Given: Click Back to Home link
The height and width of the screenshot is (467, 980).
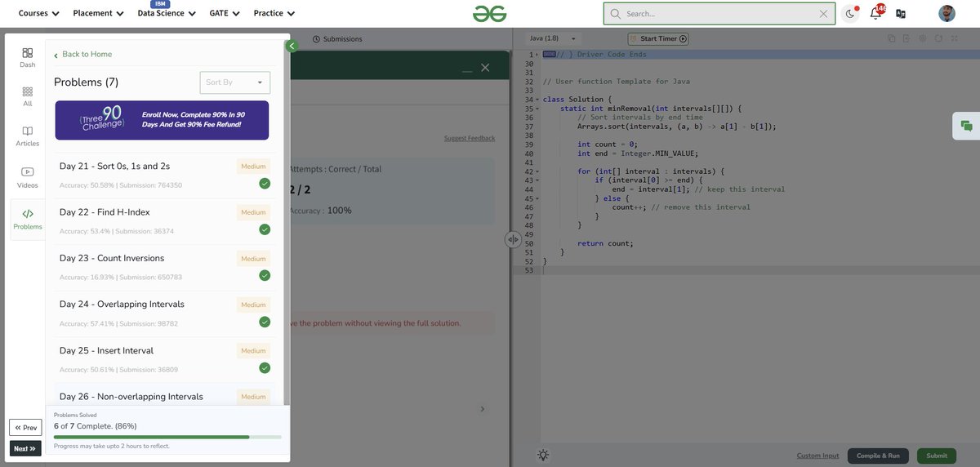Looking at the screenshot, I should [x=82, y=54].
